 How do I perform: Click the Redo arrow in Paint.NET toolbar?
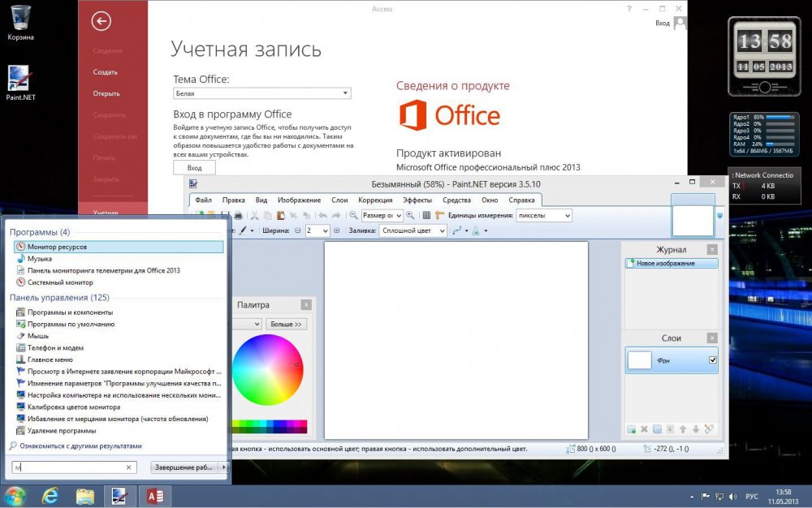point(335,215)
